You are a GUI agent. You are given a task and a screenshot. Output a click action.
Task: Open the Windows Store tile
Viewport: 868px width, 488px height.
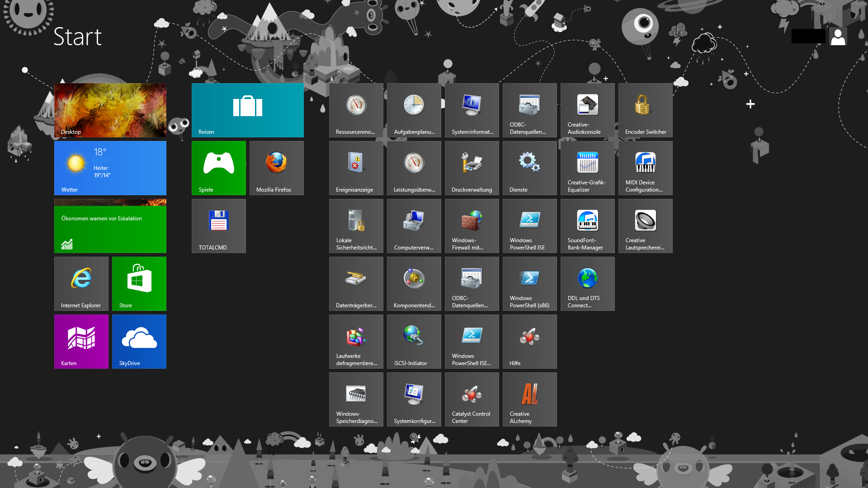coord(139,283)
